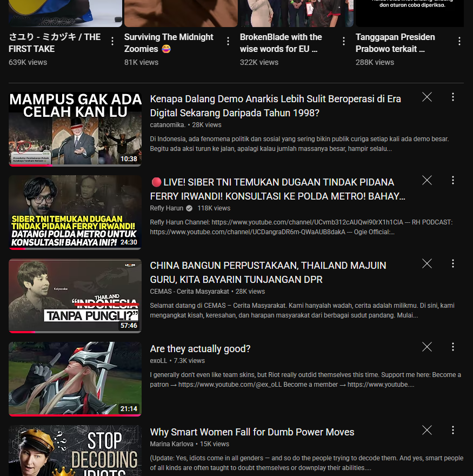Dismiss 'Why Smart Women Fall' video

[427, 431]
